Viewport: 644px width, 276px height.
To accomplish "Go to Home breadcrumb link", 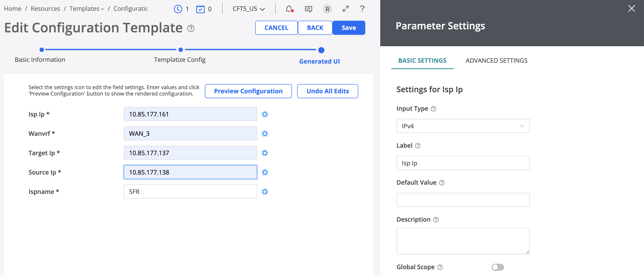I will click(13, 9).
